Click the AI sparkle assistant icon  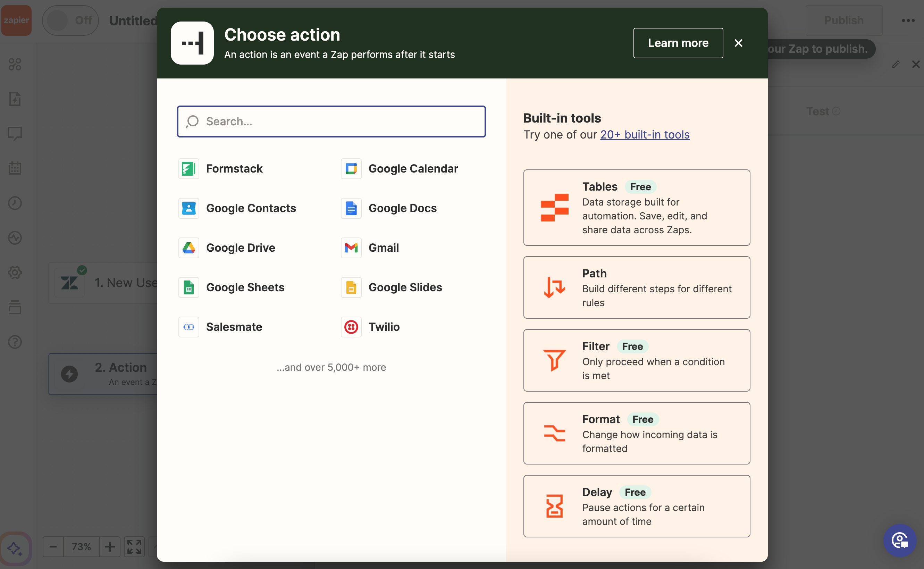click(15, 548)
